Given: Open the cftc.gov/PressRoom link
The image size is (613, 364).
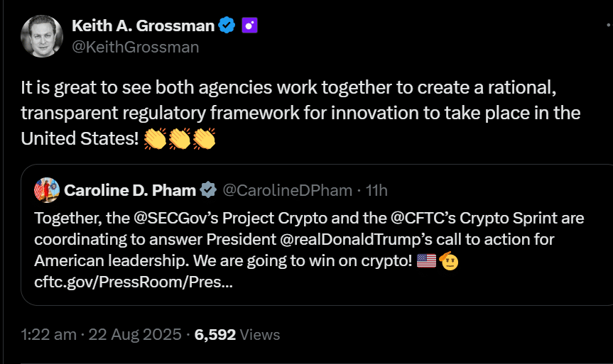Looking at the screenshot, I should click(x=133, y=282).
